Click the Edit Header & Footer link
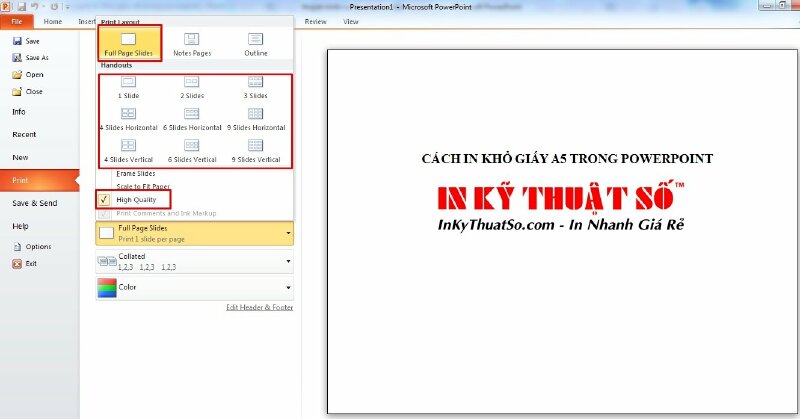 point(260,307)
